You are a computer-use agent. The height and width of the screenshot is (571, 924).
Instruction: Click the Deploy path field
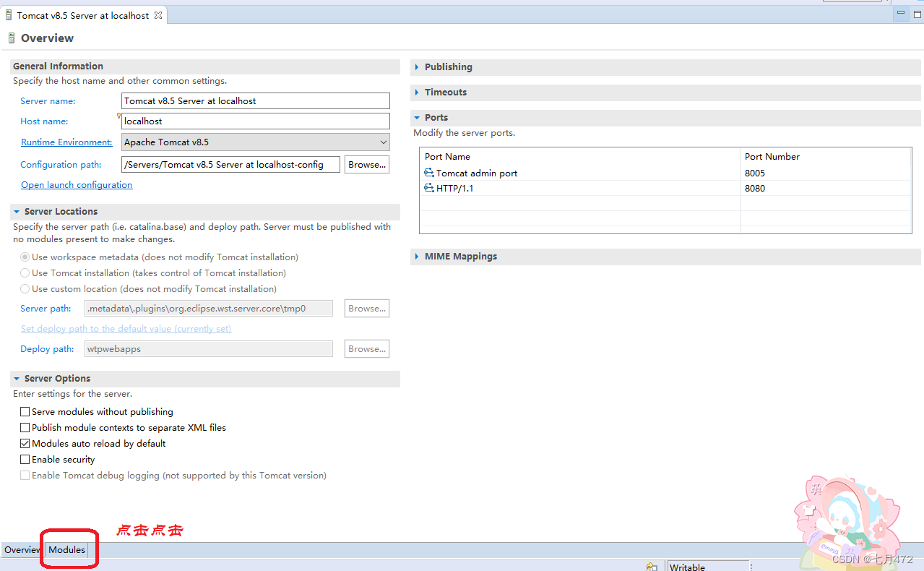click(209, 349)
